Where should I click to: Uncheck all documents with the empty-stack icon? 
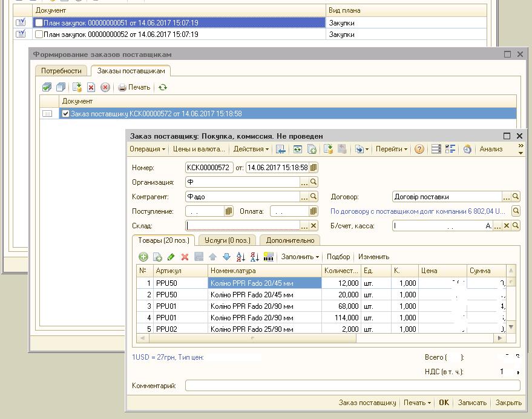point(61,87)
